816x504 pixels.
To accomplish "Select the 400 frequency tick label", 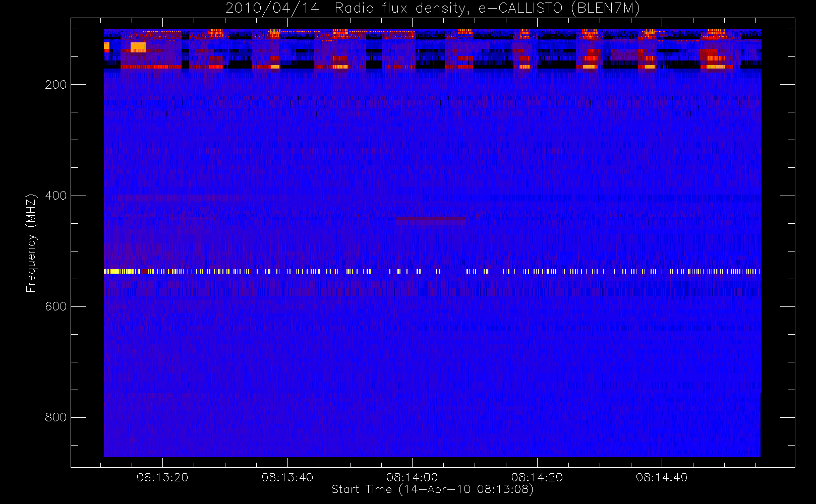I will tap(56, 196).
